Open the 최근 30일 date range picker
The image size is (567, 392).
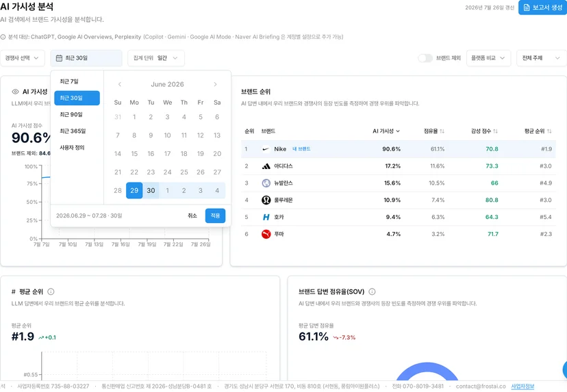[86, 57]
